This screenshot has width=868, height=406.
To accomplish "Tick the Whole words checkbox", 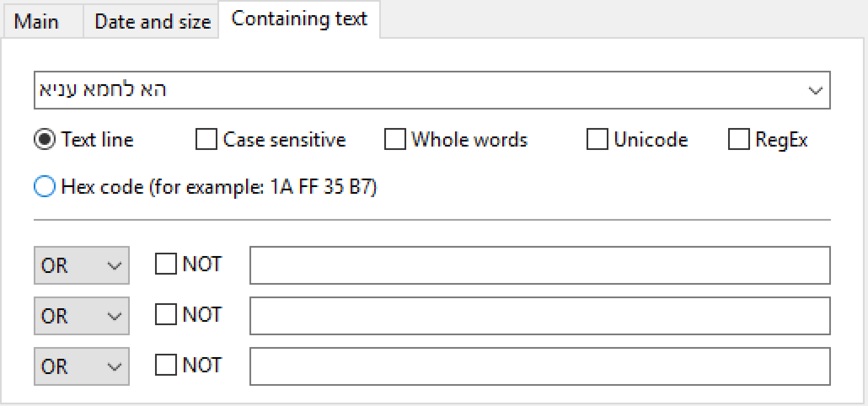I will 395,139.
